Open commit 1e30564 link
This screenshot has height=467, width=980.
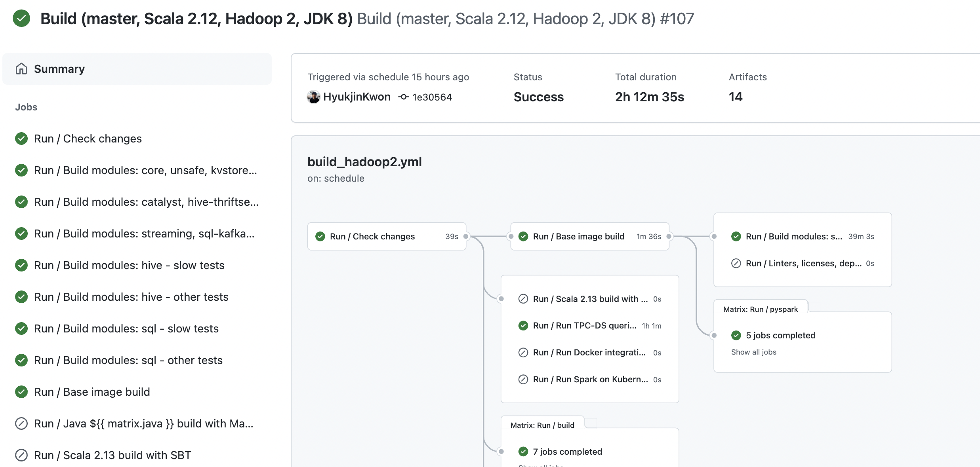point(432,97)
